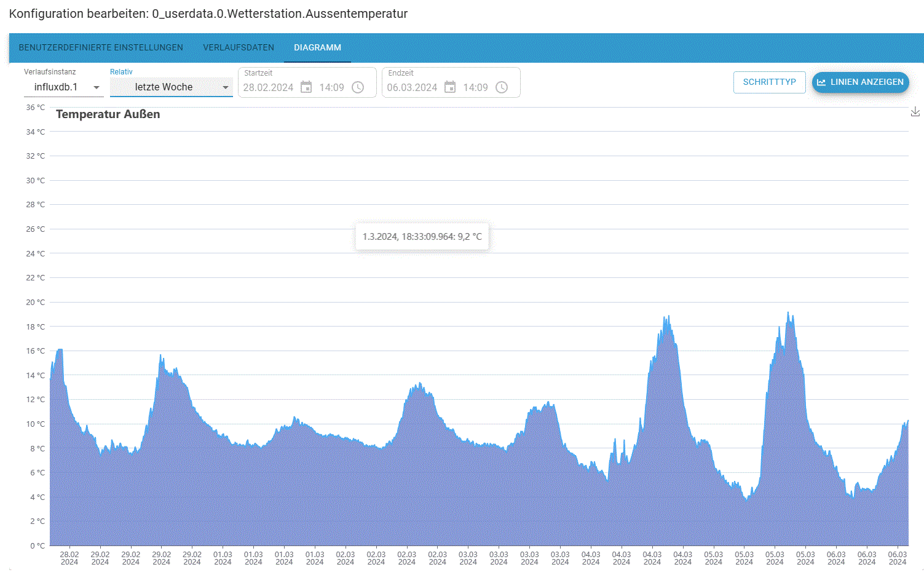Click the tooltip showing 9,2 °C
The height and width of the screenshot is (583, 924).
coord(422,237)
